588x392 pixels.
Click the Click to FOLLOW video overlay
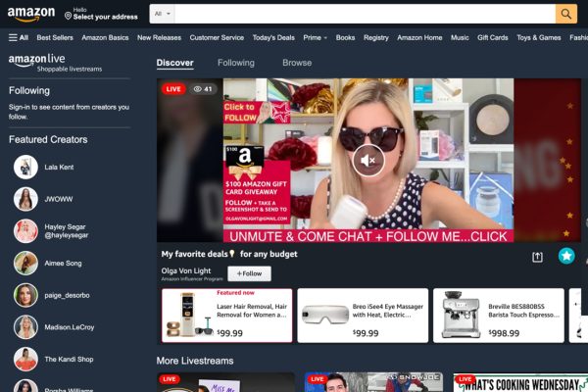coord(257,112)
